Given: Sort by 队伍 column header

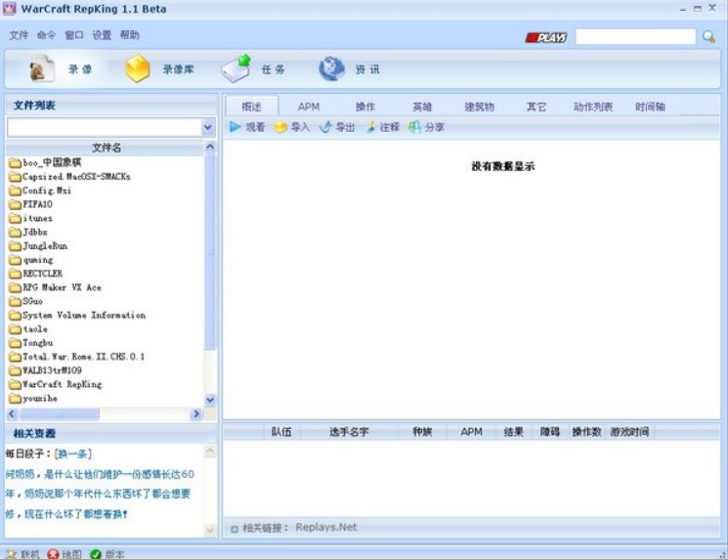Looking at the screenshot, I should (281, 432).
